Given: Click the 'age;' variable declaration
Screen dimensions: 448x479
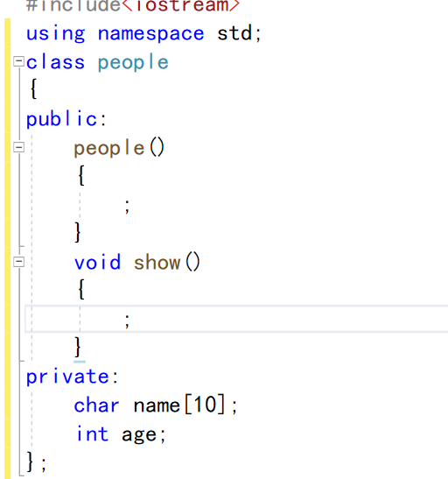Looking at the screenshot, I should point(143,435).
